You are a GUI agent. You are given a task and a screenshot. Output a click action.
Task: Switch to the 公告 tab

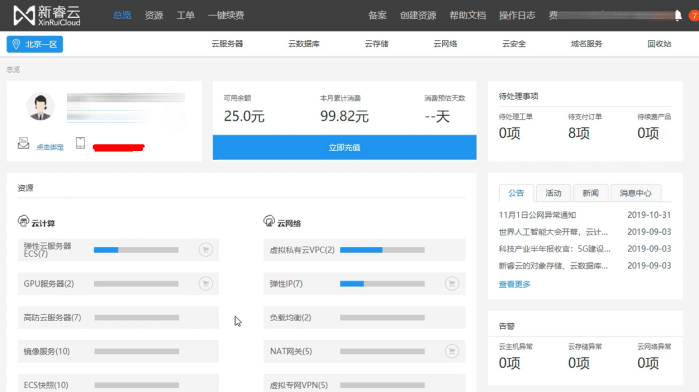coord(516,193)
